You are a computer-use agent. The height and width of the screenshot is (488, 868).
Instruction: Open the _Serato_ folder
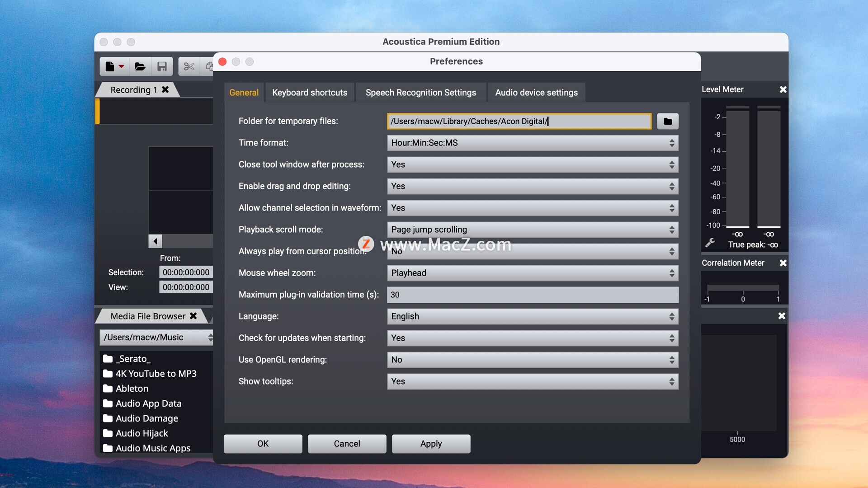pyautogui.click(x=127, y=359)
